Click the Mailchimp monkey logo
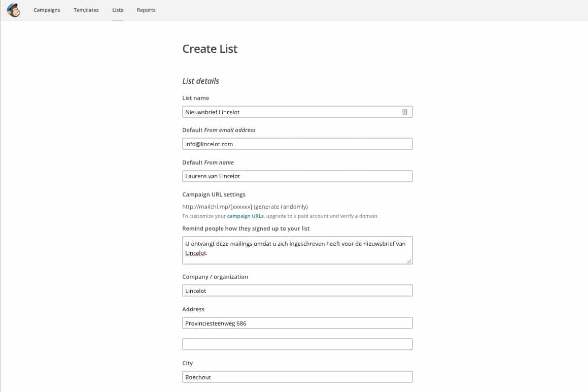The width and height of the screenshot is (588, 392). [x=14, y=10]
